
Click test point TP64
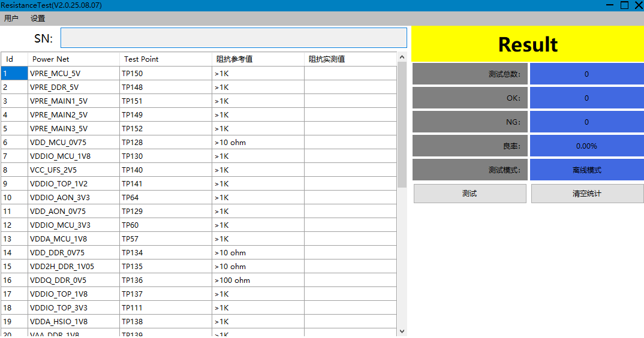(166, 198)
